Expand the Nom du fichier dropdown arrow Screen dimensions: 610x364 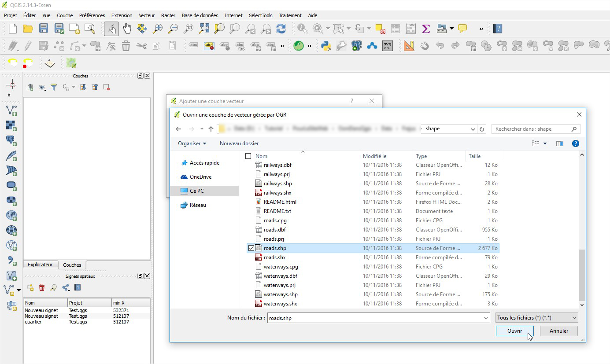click(x=486, y=318)
